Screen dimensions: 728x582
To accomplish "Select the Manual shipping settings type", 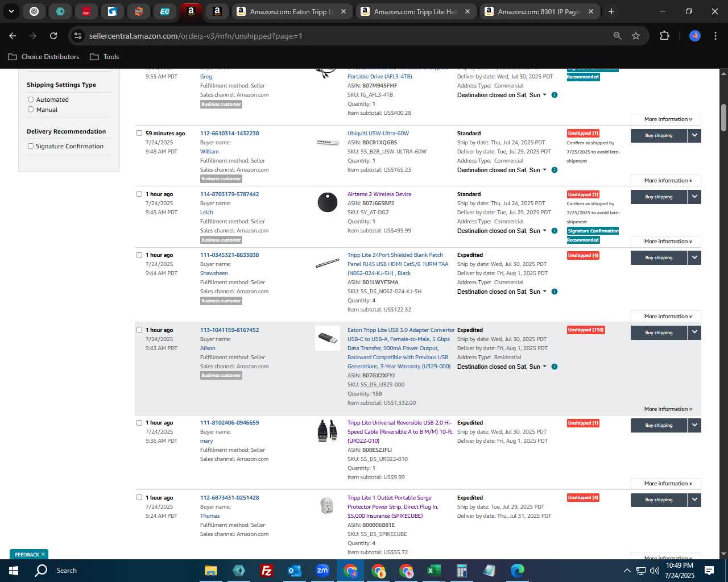I will click(31, 110).
